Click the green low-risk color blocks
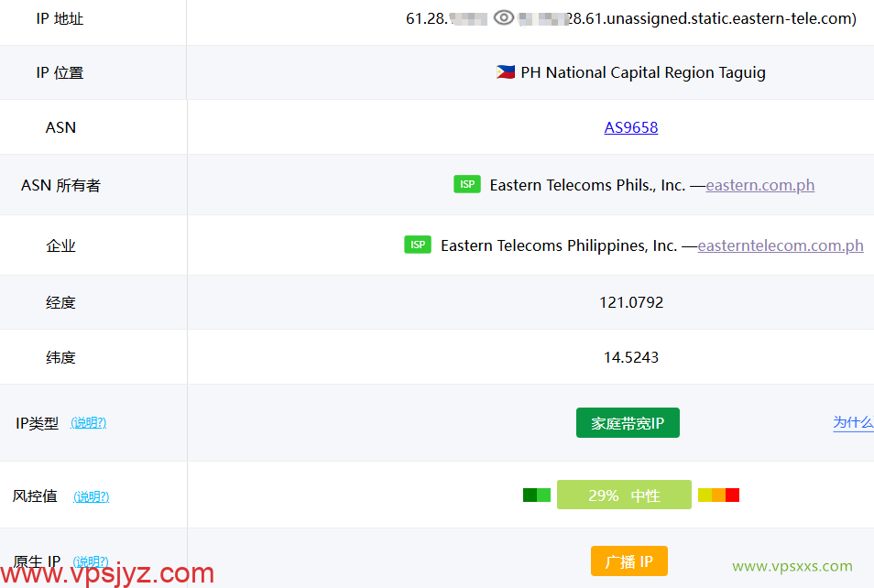 (537, 495)
